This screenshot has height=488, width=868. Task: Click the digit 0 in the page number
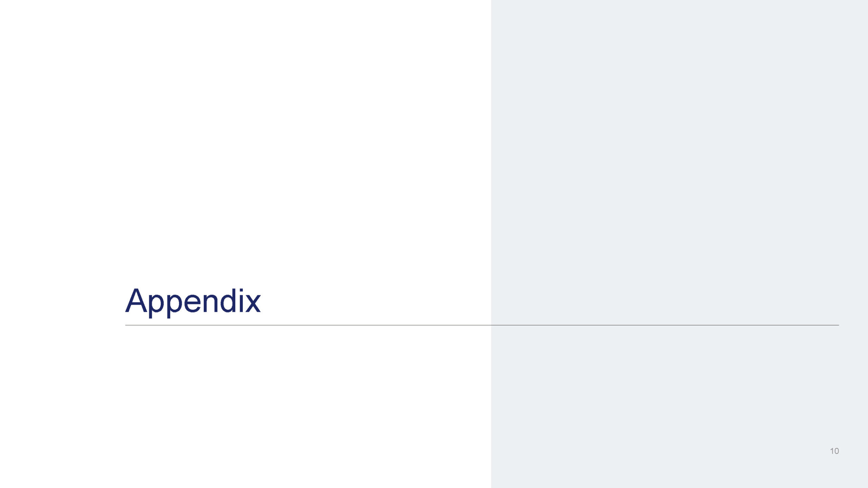[x=836, y=451]
